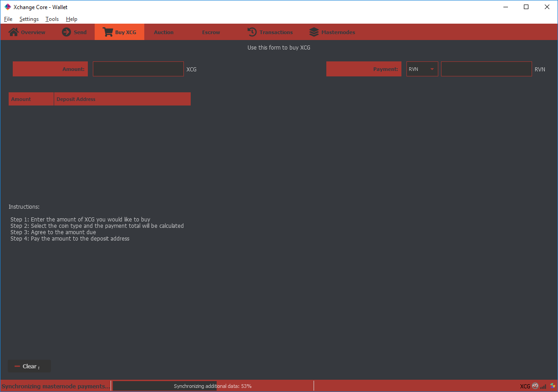Open the File menu
The width and height of the screenshot is (558, 392).
[x=8, y=19]
